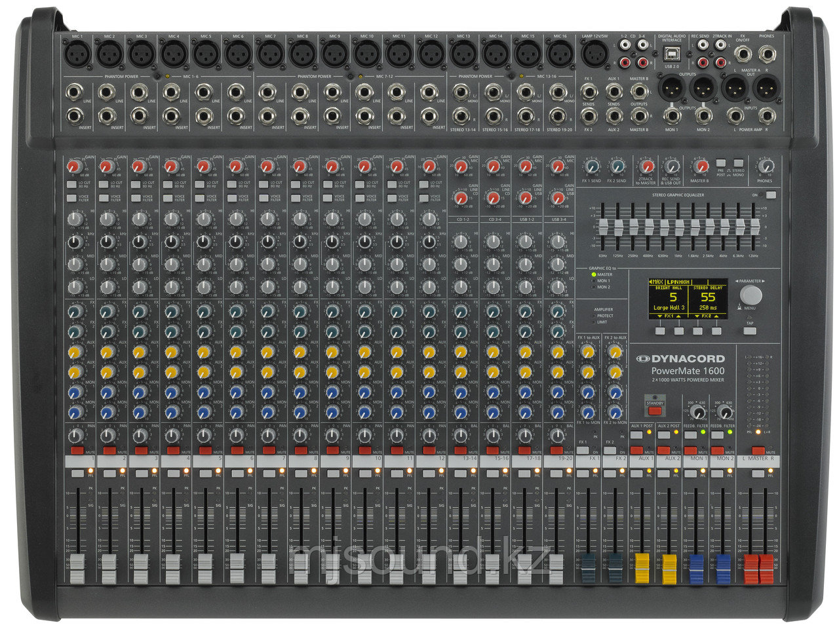
Task: Turn the FX 1 SEND master knob
Action: tap(591, 166)
